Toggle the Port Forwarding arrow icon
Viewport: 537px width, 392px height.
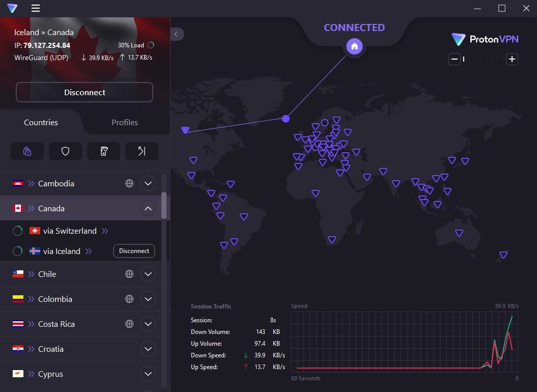click(x=142, y=151)
